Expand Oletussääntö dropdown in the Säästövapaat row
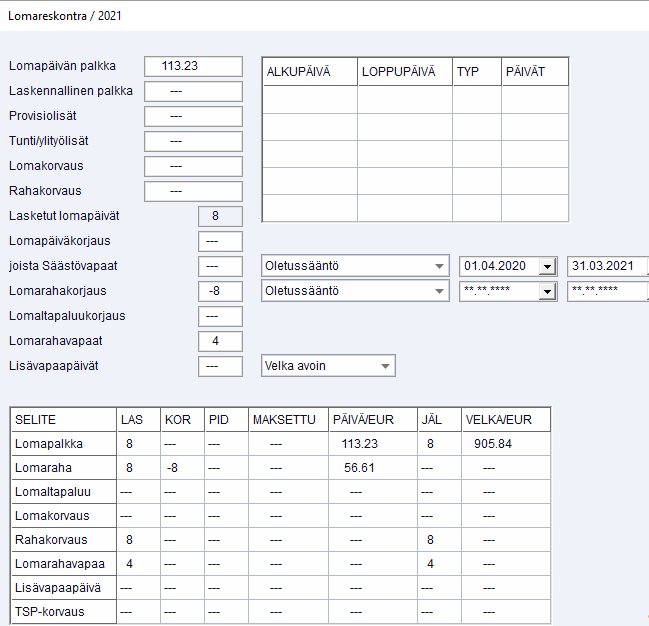The image size is (649, 626). click(439, 266)
